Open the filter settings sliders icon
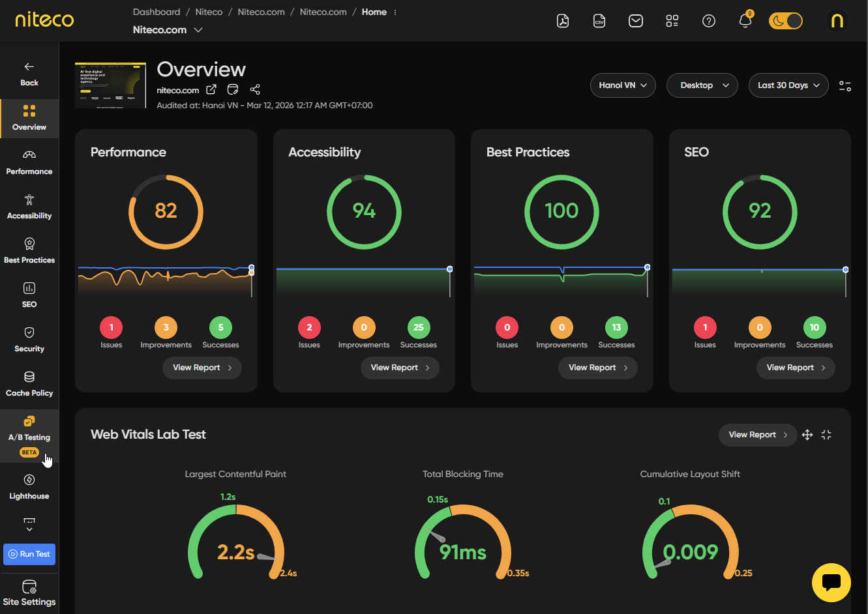 845,85
